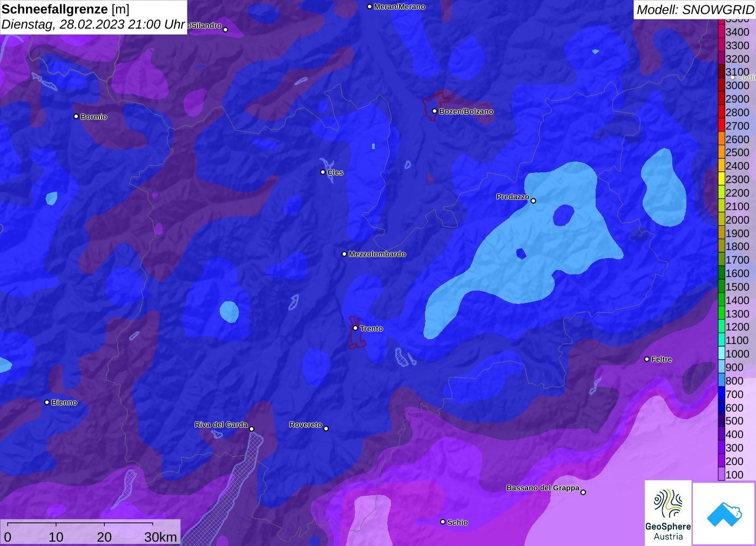
Task: Click the Schio town label
Action: [457, 522]
